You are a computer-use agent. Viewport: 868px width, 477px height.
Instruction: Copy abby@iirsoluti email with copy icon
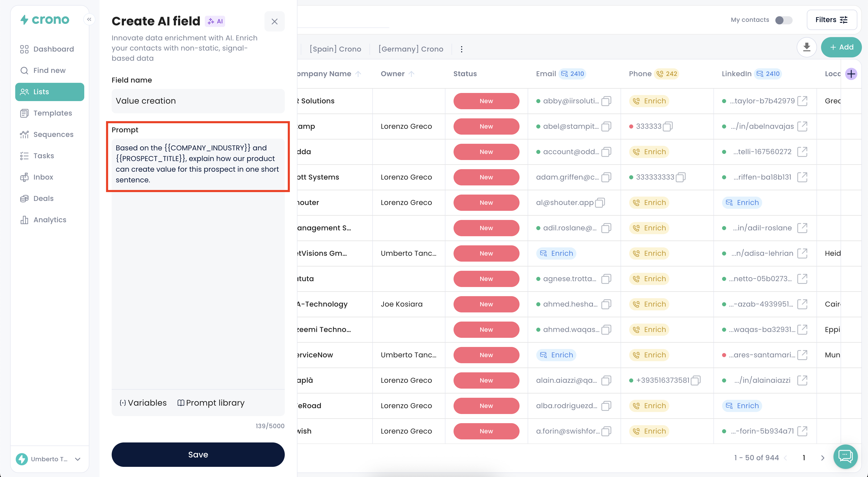(x=606, y=101)
